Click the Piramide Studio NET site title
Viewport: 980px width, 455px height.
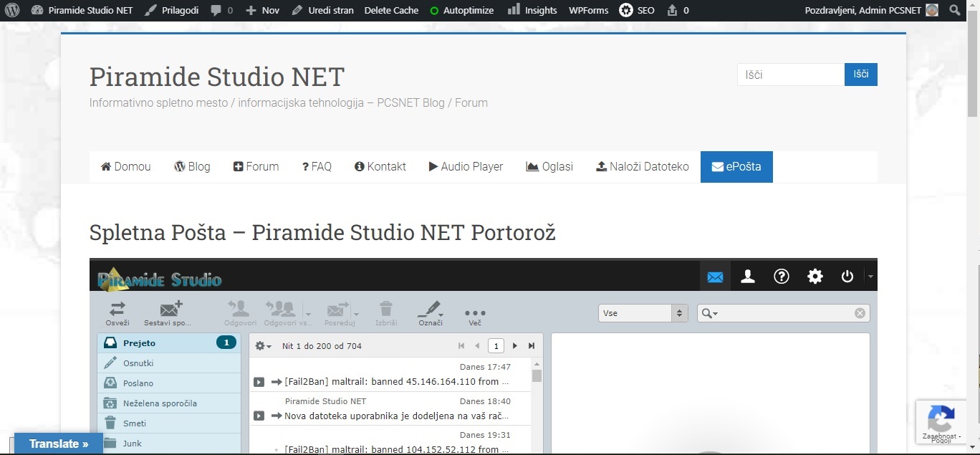point(217,76)
